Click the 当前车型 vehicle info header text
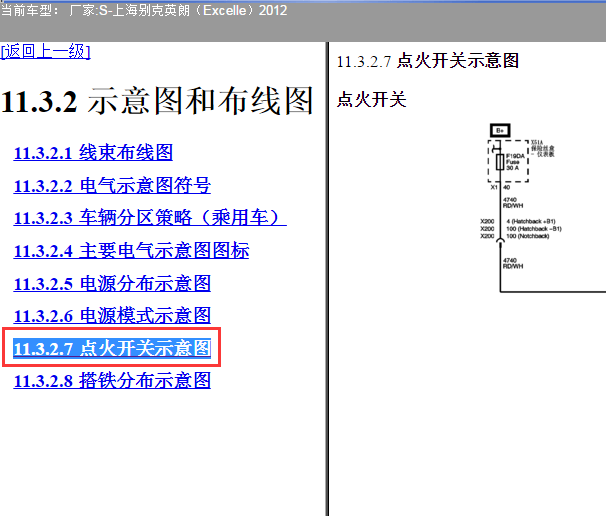606x516 pixels. coord(144,10)
